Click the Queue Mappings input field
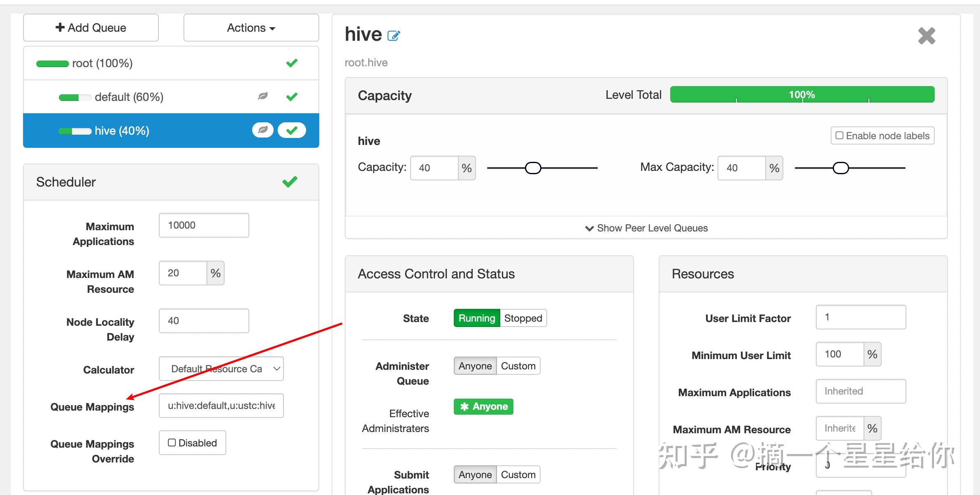 221,406
